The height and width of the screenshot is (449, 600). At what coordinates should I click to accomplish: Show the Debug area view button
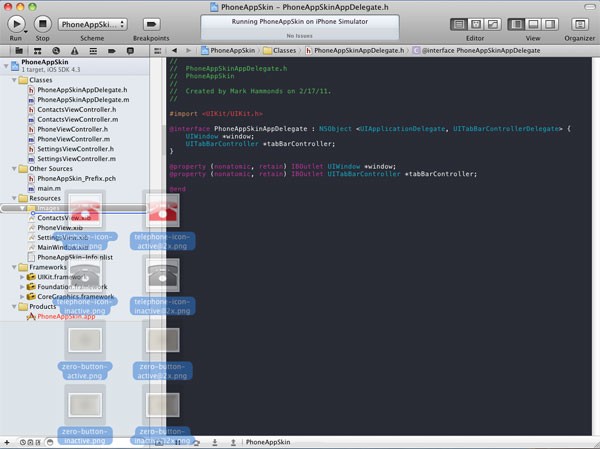click(x=533, y=24)
